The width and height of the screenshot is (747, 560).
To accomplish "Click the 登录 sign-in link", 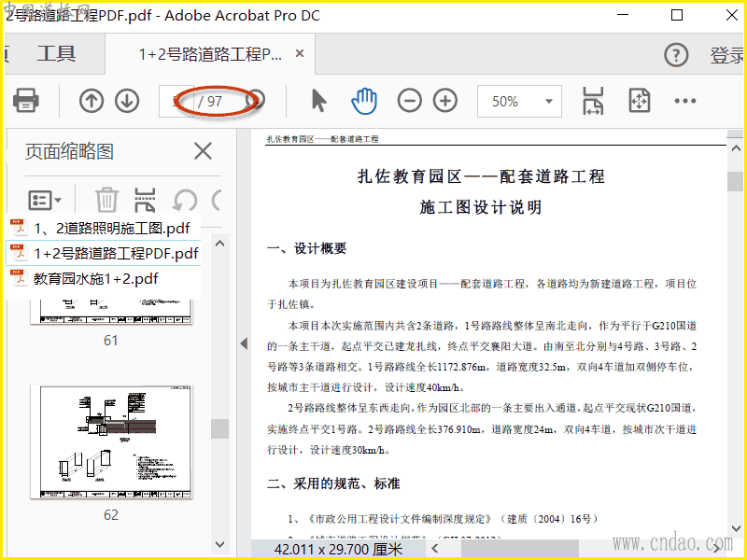I will [726, 55].
